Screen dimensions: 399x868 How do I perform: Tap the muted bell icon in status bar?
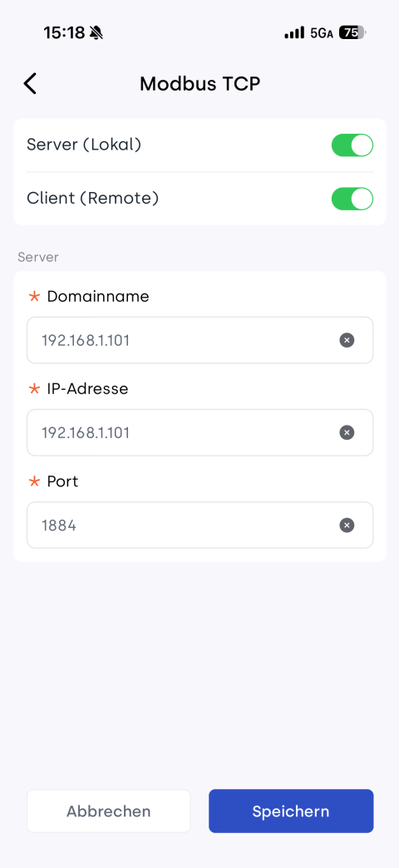pyautogui.click(x=96, y=33)
